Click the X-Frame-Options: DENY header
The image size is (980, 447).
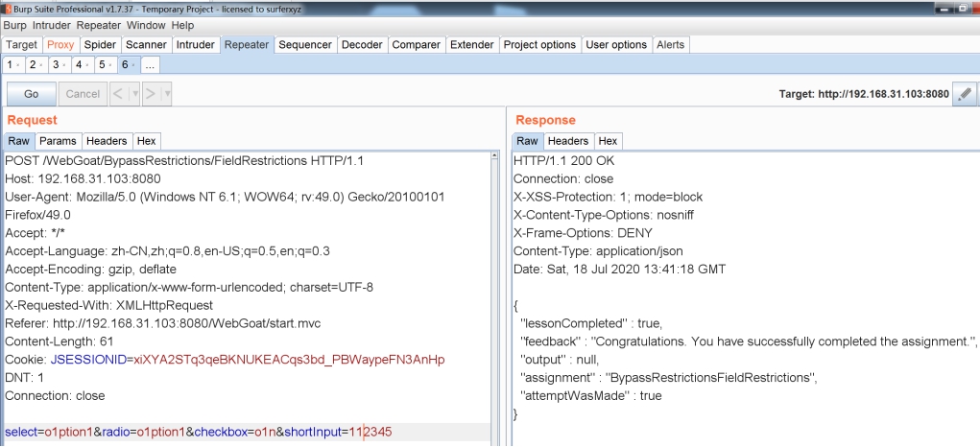(x=583, y=233)
